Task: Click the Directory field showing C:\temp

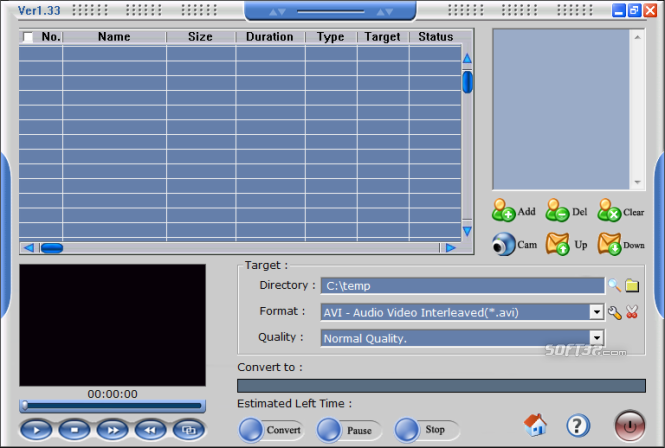Action: tap(462, 286)
